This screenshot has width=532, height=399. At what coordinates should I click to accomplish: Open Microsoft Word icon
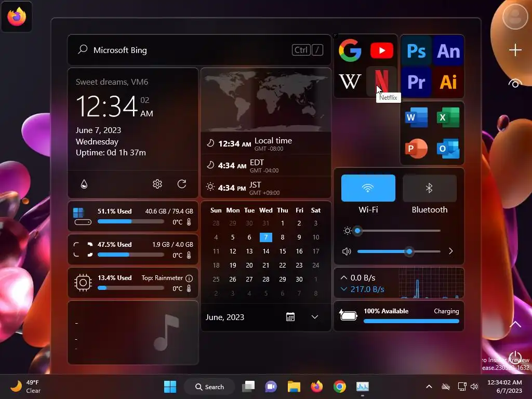pos(416,117)
